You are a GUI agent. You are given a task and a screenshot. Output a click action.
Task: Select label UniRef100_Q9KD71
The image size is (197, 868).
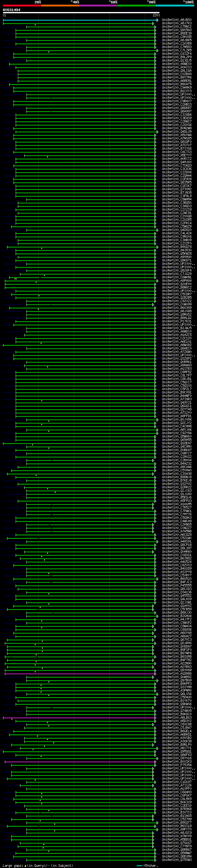177,260
